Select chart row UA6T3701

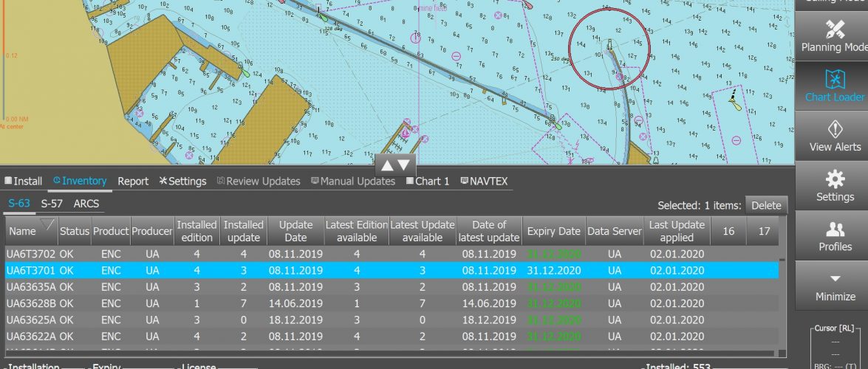pyautogui.click(x=392, y=271)
